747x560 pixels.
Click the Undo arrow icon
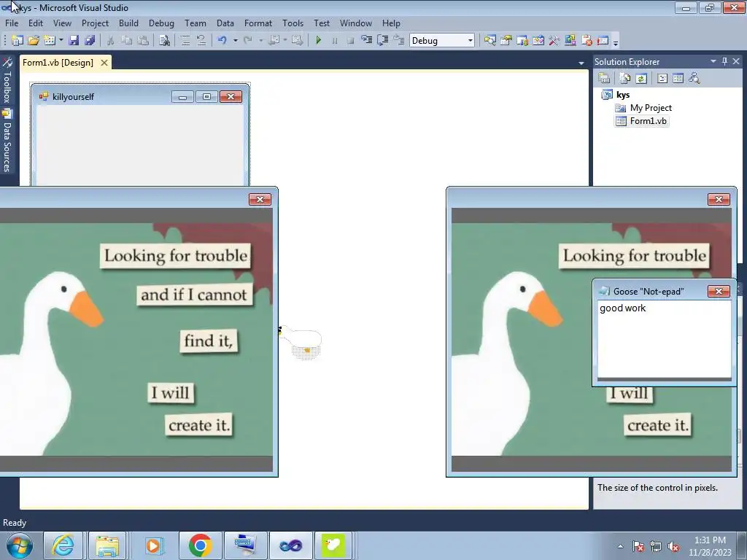[x=222, y=41]
